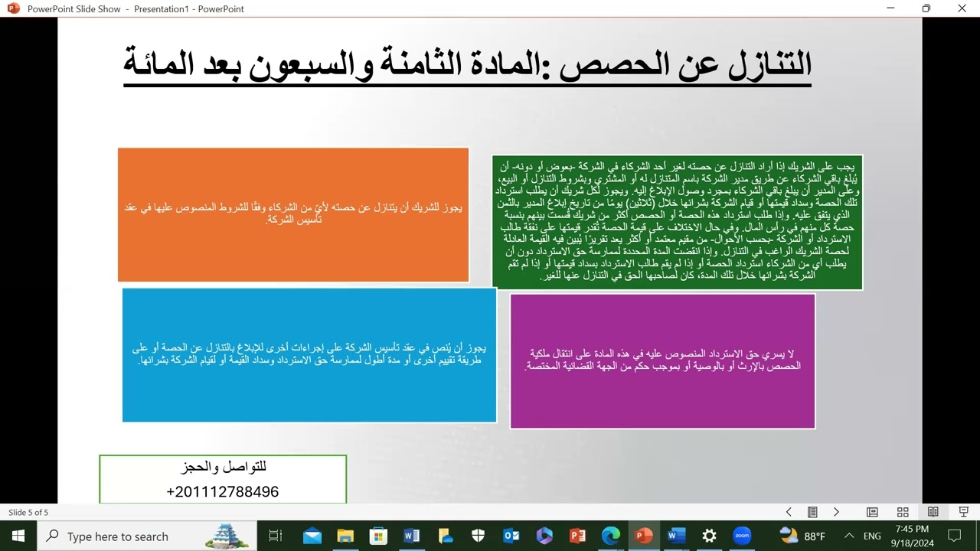980x551 pixels.
Task: Open Microsoft 365 Copilot icon on taskbar
Action: [x=544, y=536]
